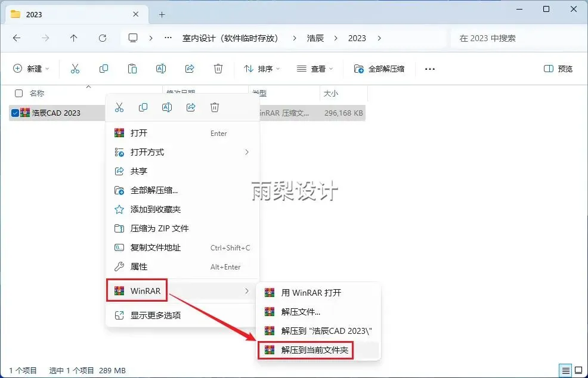Click the 大小 column header
588x378 pixels.
[331, 94]
